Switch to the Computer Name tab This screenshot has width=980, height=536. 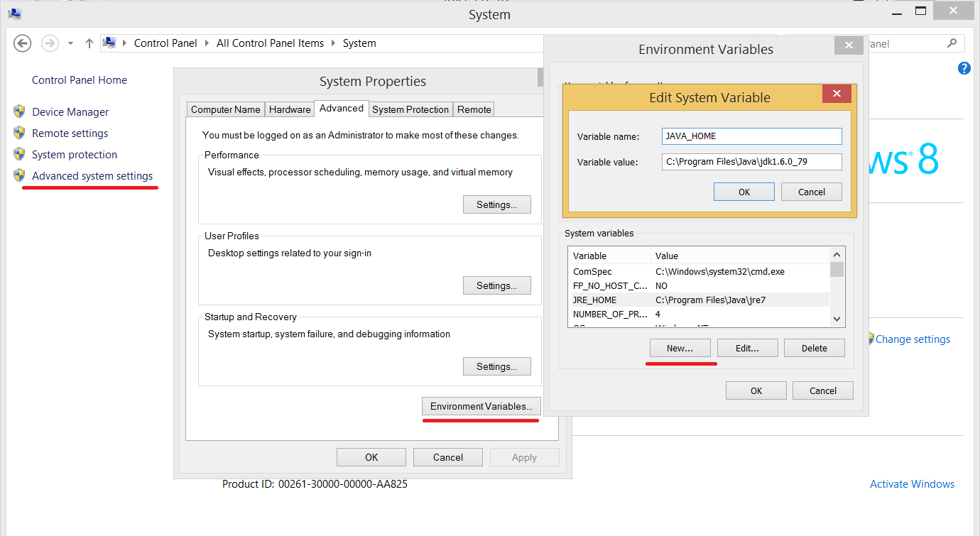225,109
